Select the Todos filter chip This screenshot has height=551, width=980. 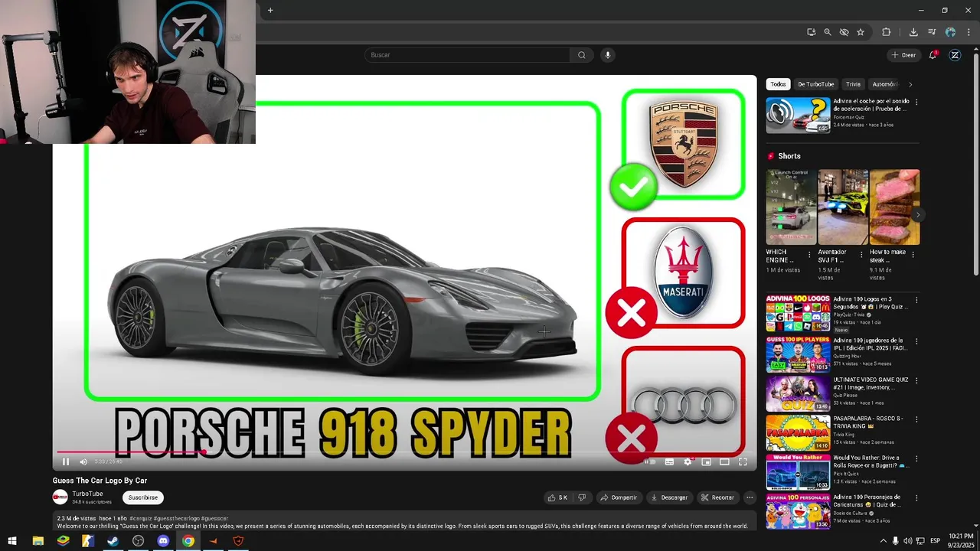point(778,84)
